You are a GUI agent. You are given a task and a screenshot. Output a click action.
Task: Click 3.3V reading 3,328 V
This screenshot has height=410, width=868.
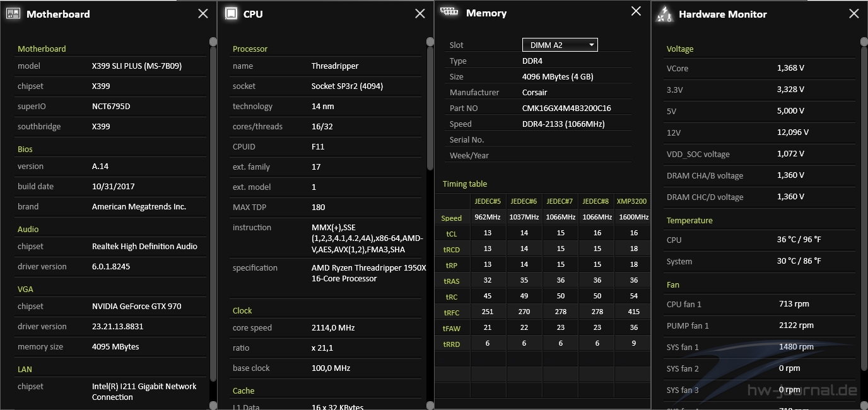click(x=790, y=89)
